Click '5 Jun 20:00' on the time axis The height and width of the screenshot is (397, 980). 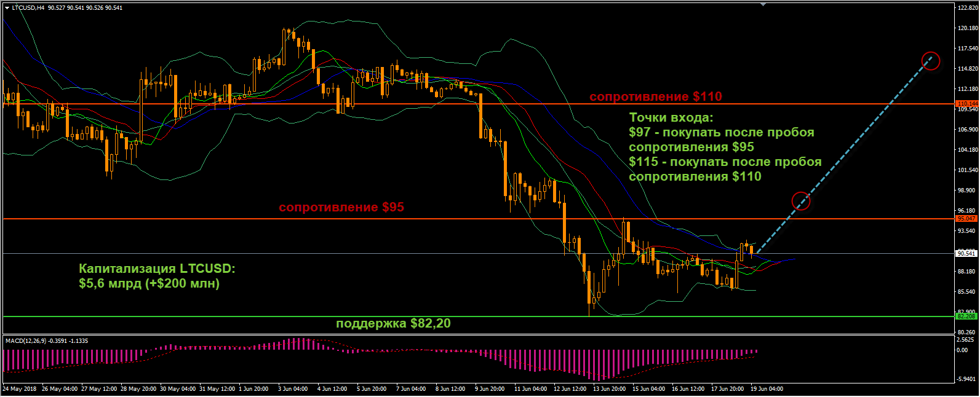point(372,389)
